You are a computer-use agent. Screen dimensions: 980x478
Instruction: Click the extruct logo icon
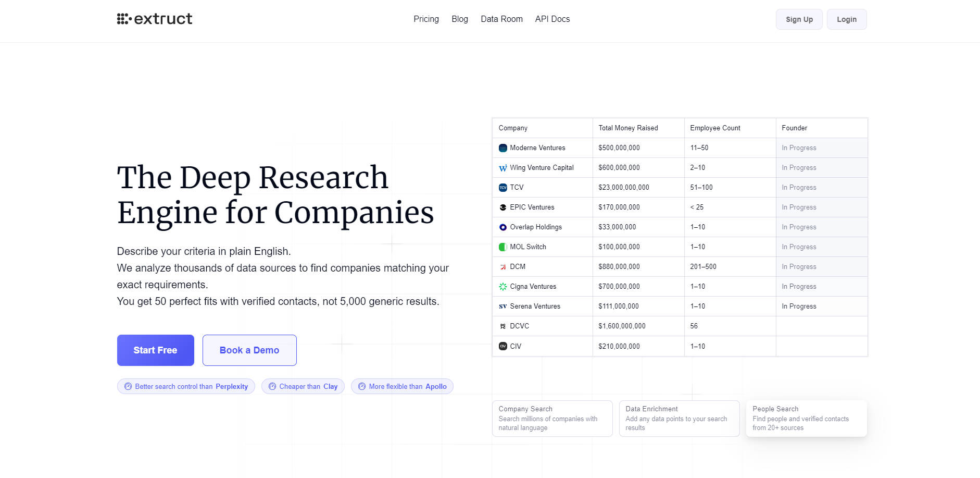point(124,19)
